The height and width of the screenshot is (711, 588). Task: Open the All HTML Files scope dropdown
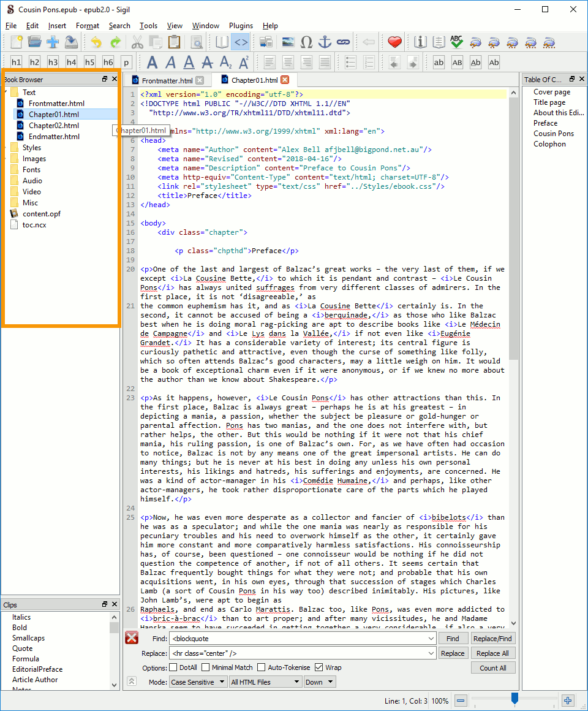click(x=265, y=682)
